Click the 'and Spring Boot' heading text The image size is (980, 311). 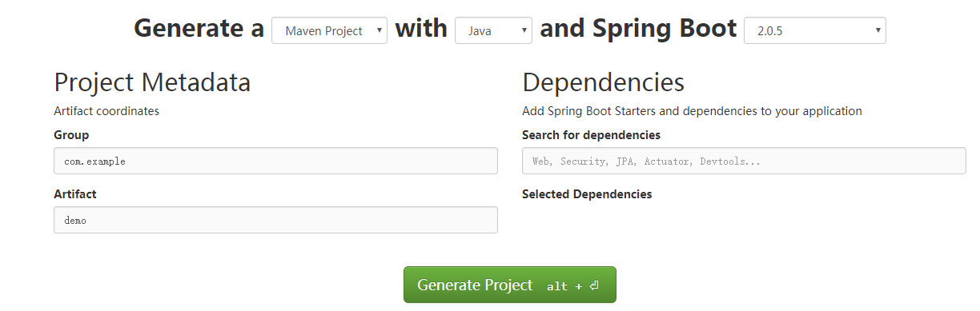(x=638, y=29)
